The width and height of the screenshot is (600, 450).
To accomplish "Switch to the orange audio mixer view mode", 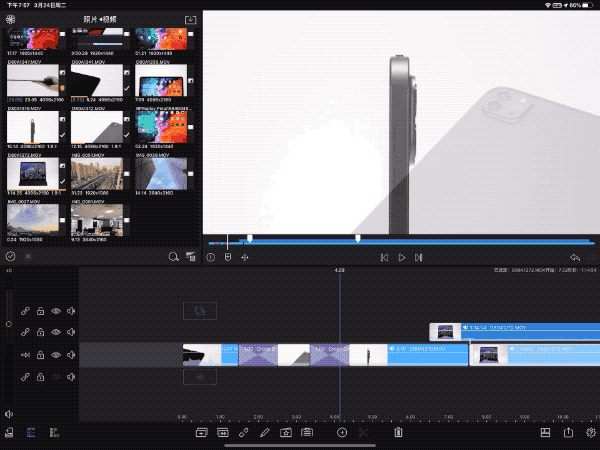I will pos(54,432).
